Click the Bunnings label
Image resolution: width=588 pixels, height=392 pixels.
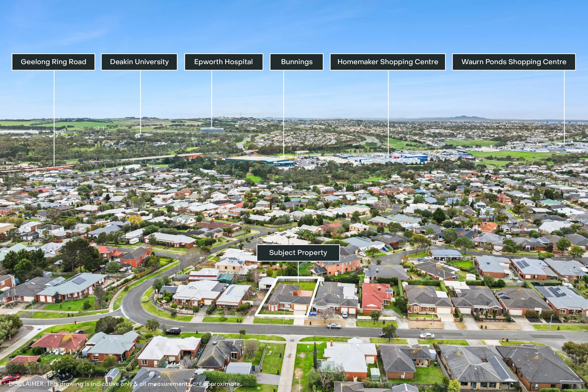tap(297, 62)
